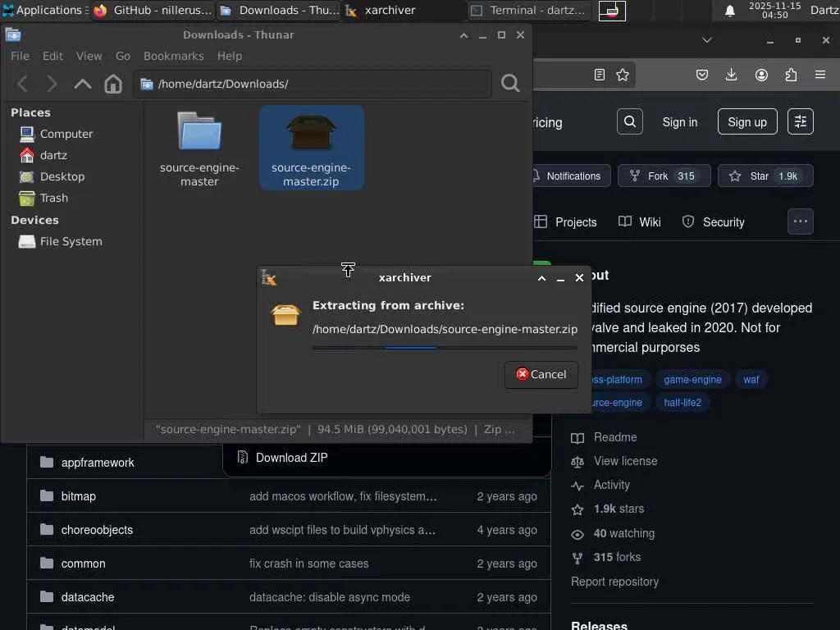Open the choreoobjects folder in repo

click(x=97, y=530)
